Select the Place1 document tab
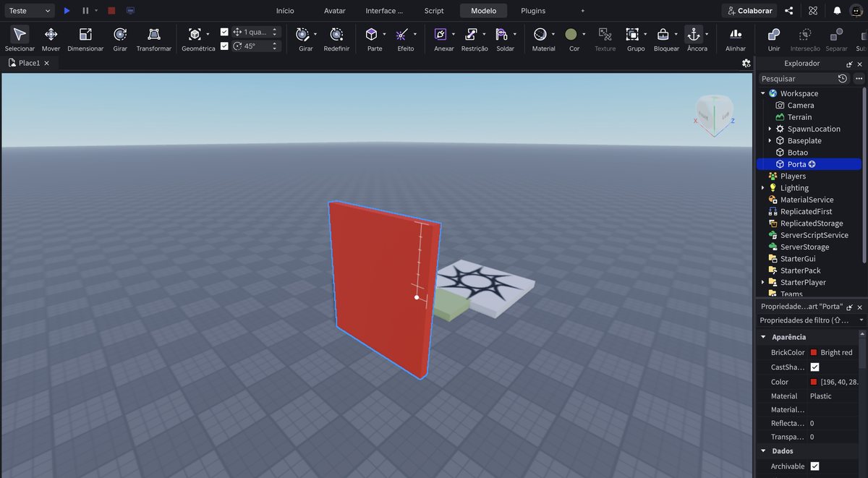868x478 pixels. (x=29, y=63)
